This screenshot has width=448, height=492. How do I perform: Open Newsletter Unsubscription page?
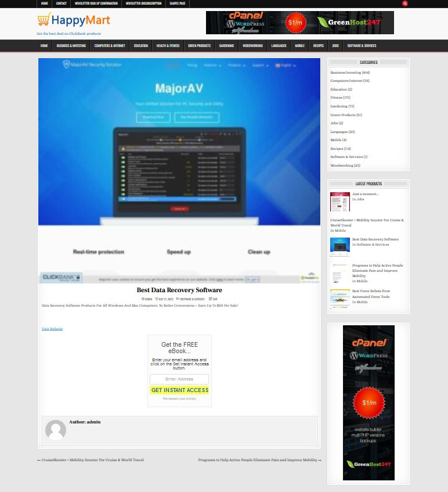[x=143, y=3]
